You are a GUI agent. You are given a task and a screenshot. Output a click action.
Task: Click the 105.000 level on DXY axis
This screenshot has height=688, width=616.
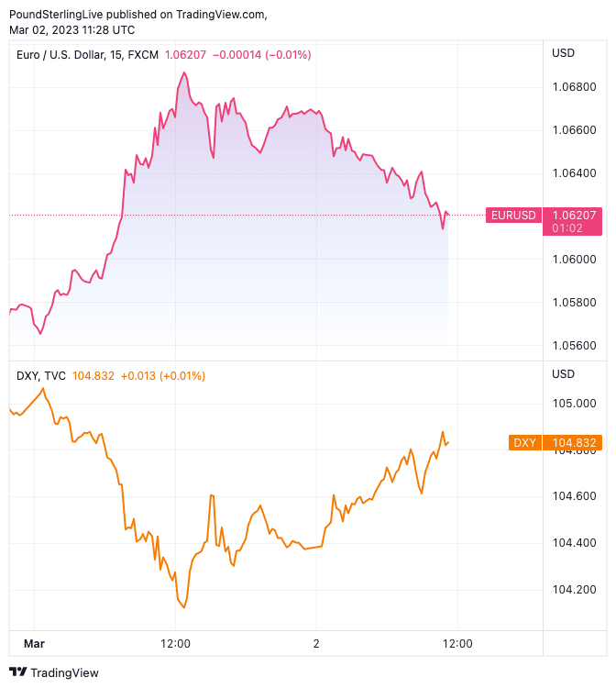pos(573,404)
